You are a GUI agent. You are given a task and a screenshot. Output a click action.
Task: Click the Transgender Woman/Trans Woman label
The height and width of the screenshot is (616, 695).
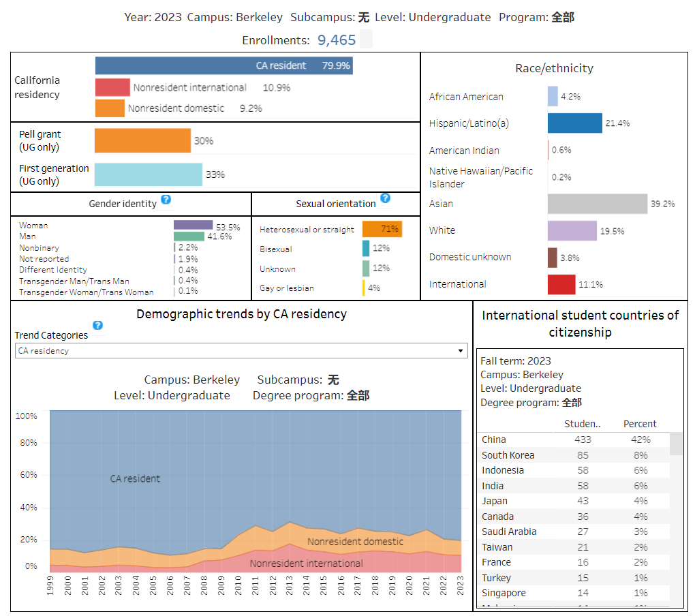pos(86,292)
